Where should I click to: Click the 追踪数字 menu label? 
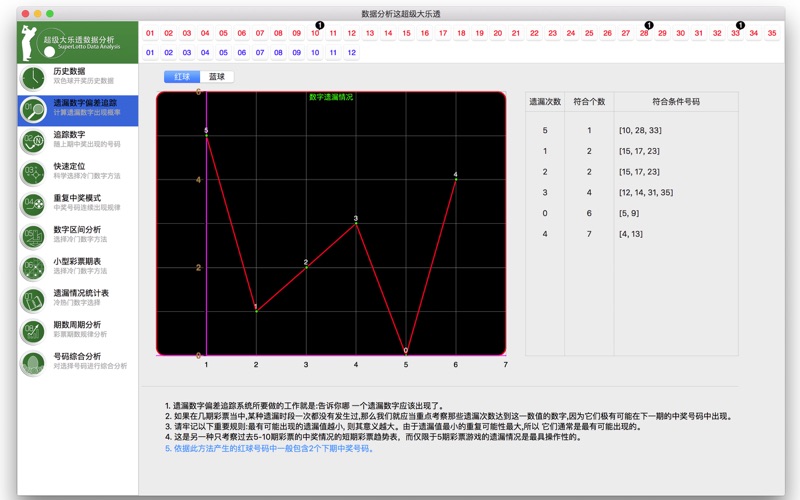(x=69, y=135)
